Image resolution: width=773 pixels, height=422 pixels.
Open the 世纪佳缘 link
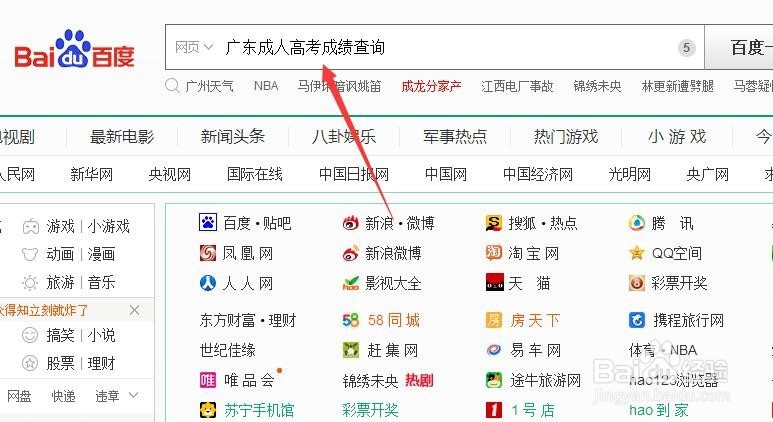click(228, 351)
